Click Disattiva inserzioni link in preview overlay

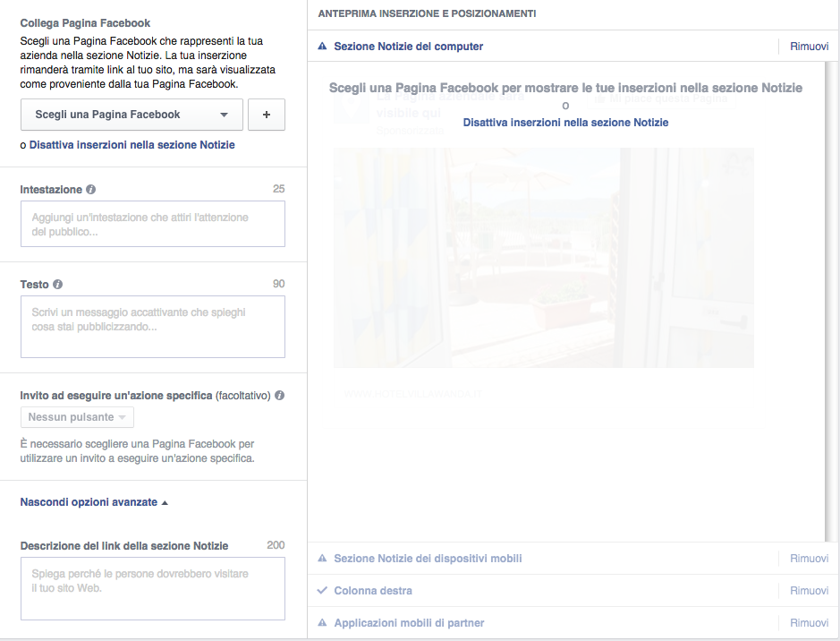point(565,122)
